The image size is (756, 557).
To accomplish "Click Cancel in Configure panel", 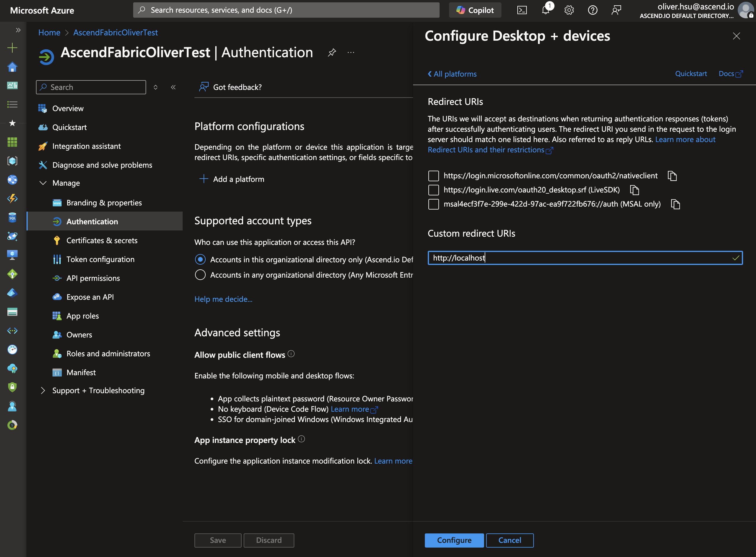I will [x=510, y=540].
